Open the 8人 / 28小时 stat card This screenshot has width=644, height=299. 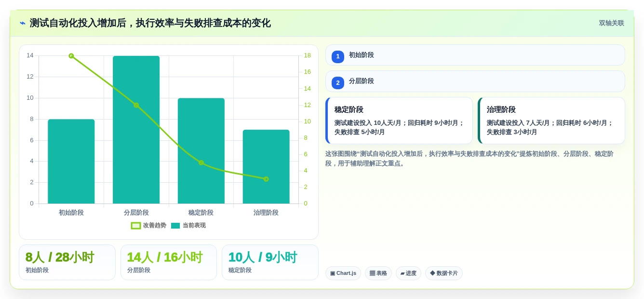(x=67, y=262)
